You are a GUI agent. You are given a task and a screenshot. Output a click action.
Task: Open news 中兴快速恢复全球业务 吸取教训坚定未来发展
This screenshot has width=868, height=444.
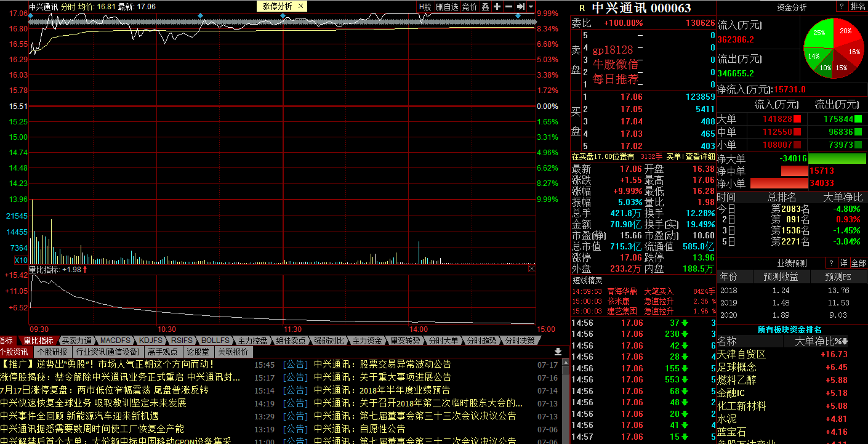[93, 403]
